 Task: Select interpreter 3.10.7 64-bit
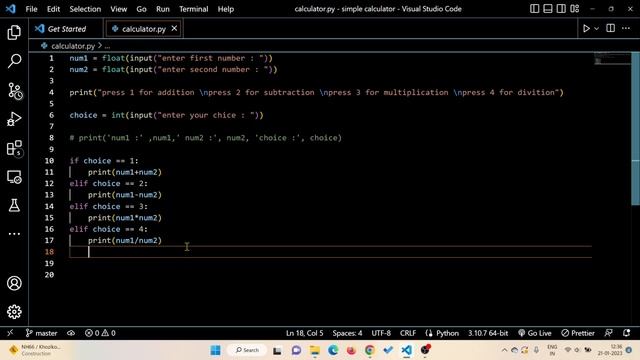pyautogui.click(x=488, y=333)
